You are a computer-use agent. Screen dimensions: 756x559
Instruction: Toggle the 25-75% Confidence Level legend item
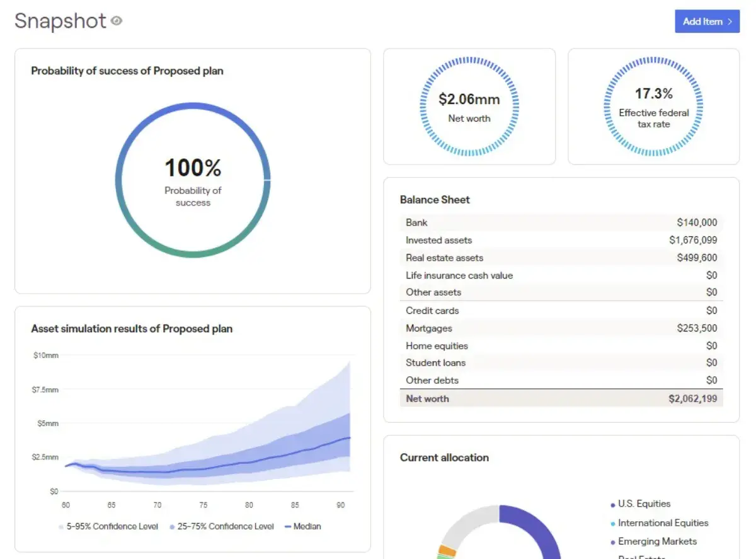point(221,526)
